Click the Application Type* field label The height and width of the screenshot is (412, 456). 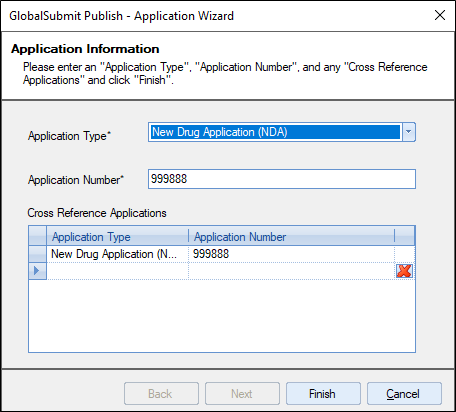69,136
